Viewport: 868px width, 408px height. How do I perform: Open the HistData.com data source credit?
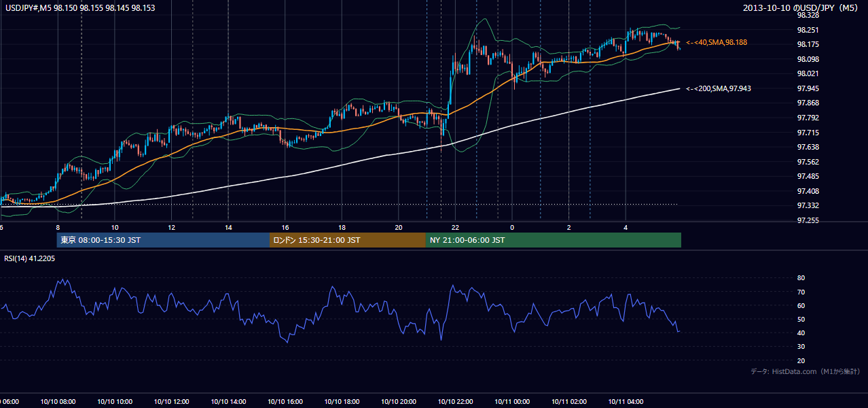[806, 371]
